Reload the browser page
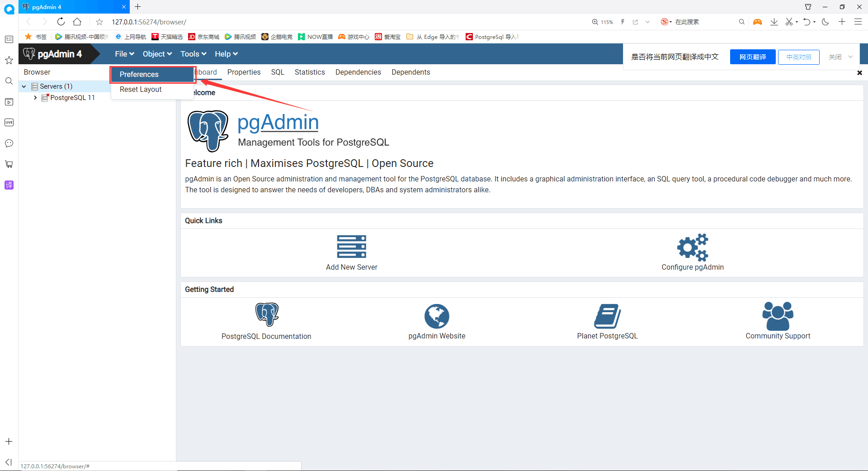This screenshot has height=471, width=868. pos(61,22)
